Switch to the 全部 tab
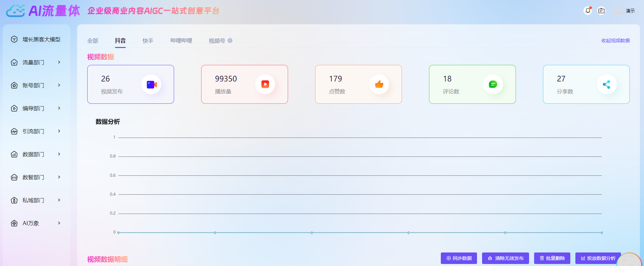This screenshot has width=644, height=266. (93, 41)
